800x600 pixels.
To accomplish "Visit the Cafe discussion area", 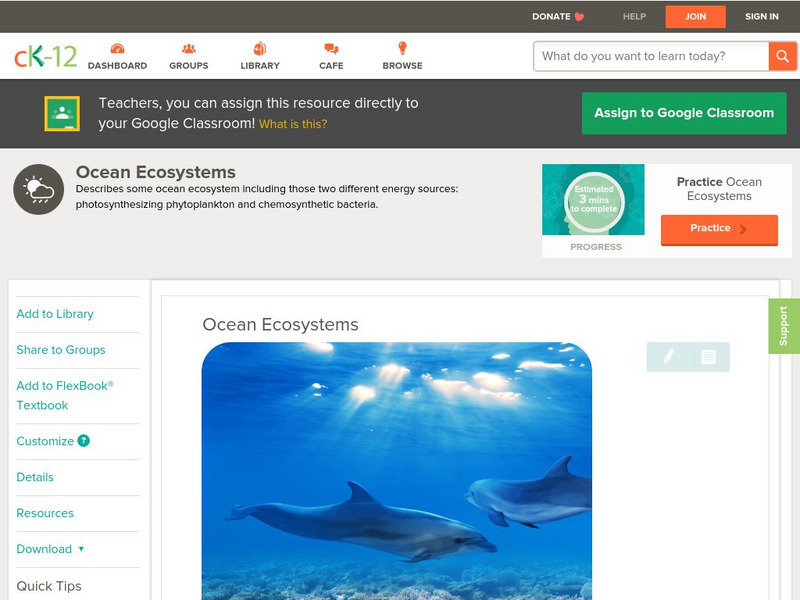I will pos(330,57).
